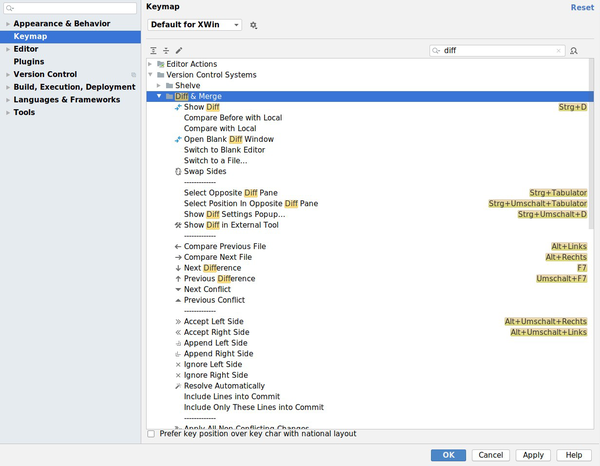Click the Accept Right Side icon
The image size is (600, 466).
tap(178, 332)
